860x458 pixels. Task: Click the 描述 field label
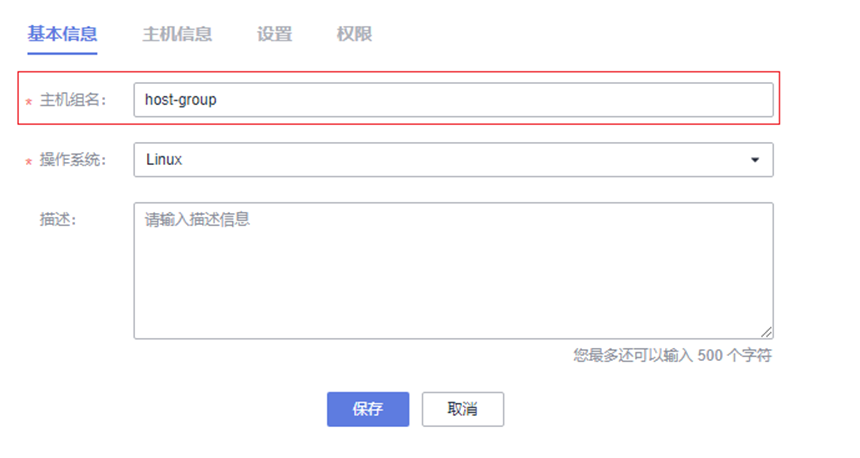(58, 220)
